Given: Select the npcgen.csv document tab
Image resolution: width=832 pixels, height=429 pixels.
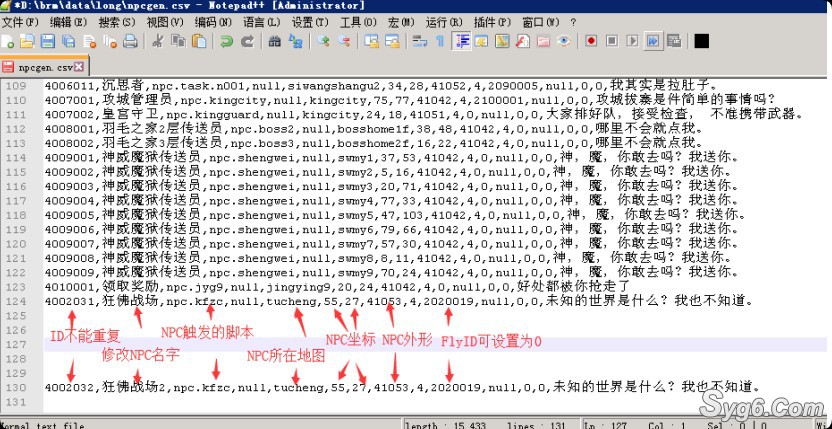Looking at the screenshot, I should tap(44, 67).
